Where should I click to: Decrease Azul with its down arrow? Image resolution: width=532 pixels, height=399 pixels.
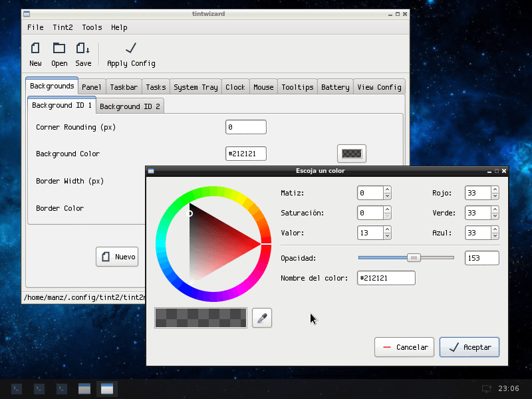(495, 236)
